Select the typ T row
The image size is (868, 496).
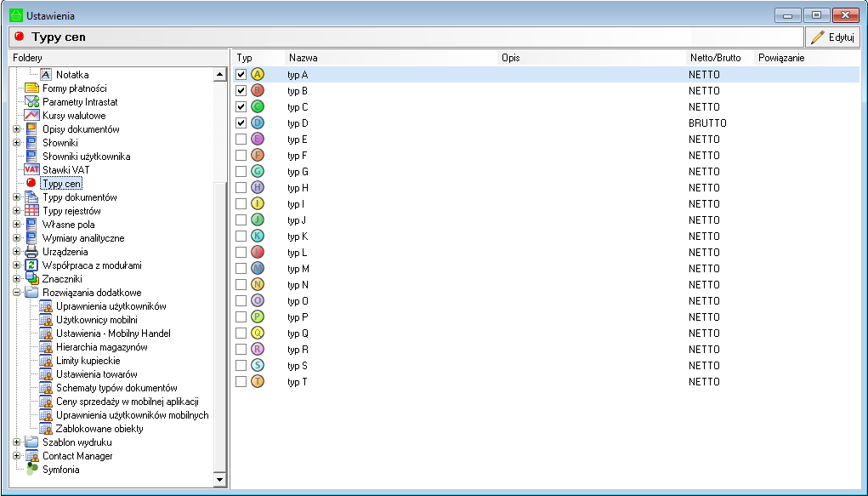[x=298, y=382]
